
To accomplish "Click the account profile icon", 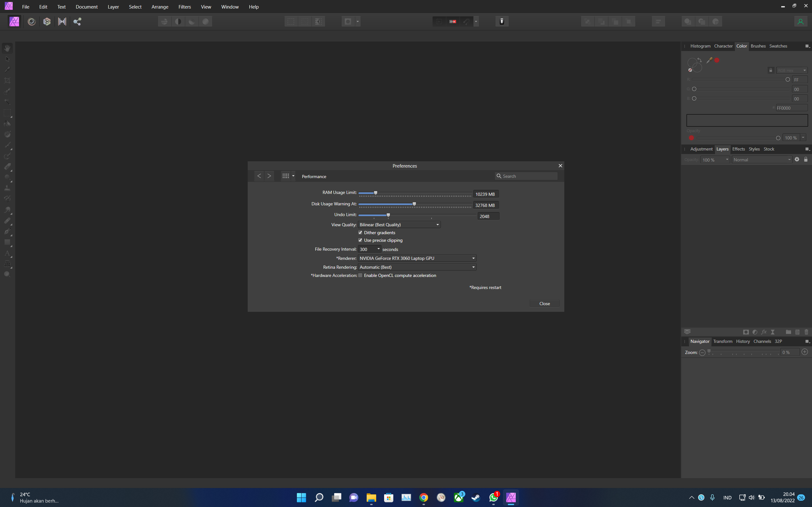I will (800, 22).
